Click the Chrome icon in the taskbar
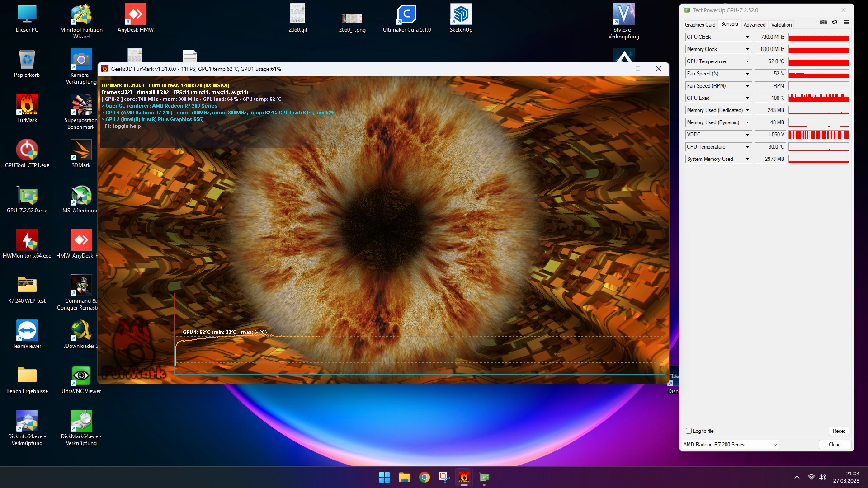868x488 pixels. pyautogui.click(x=424, y=477)
